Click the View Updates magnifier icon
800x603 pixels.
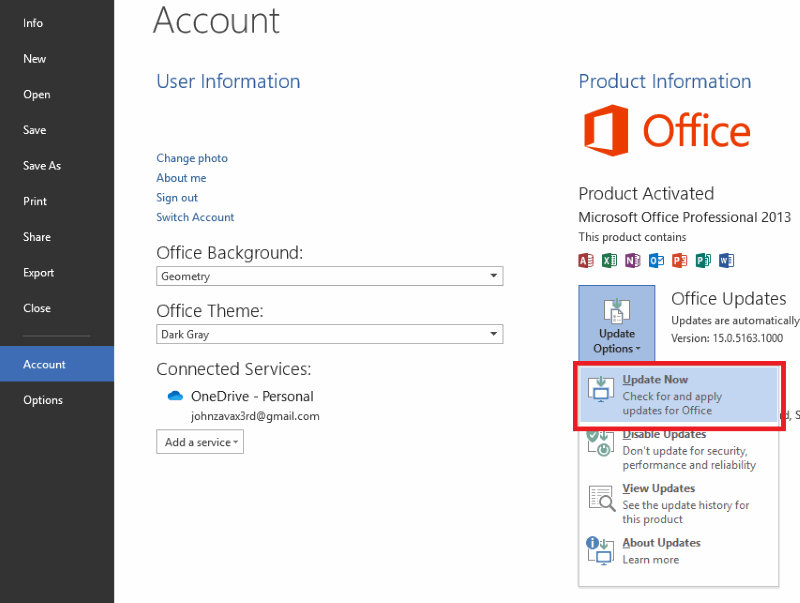pyautogui.click(x=602, y=498)
